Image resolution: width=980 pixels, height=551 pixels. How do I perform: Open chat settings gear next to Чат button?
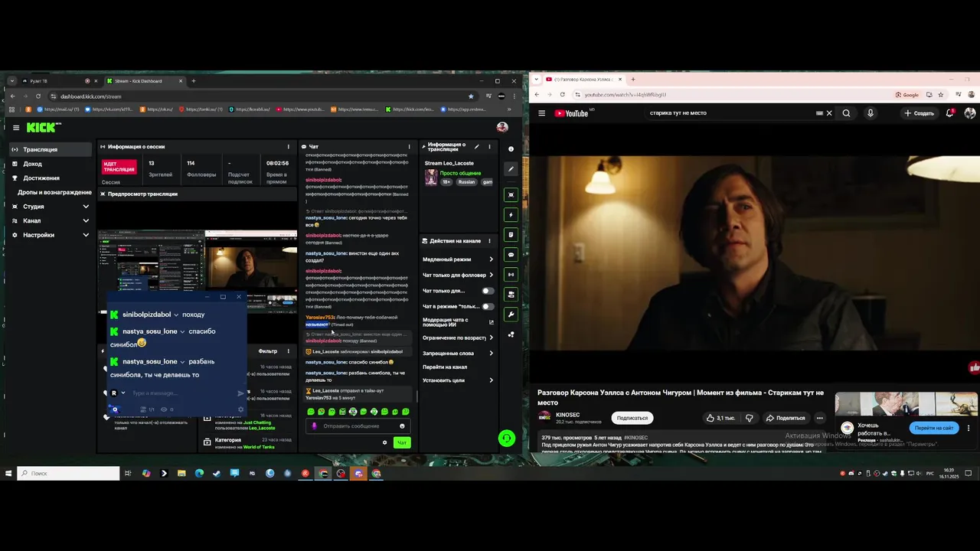pos(384,442)
